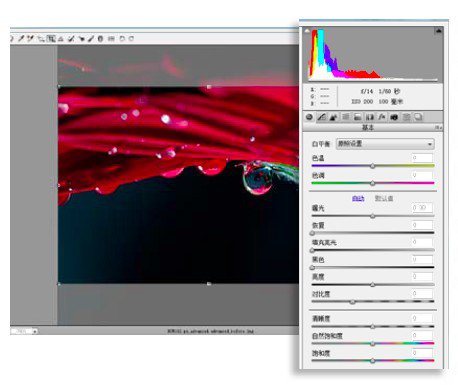Image resolution: width=458 pixels, height=385 pixels.
Task: Select the Red Eye Removal tool
Action: point(81,39)
